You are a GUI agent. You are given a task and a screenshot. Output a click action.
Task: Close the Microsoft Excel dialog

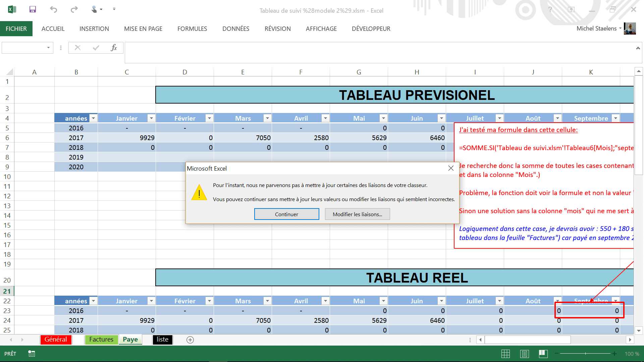pyautogui.click(x=451, y=168)
